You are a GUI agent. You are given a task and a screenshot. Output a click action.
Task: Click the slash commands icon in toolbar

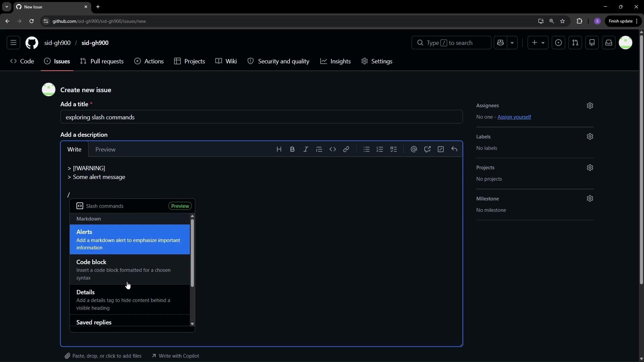point(440,149)
